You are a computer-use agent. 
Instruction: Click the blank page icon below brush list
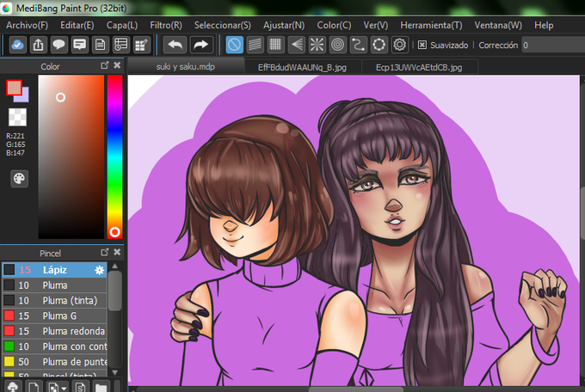34,386
